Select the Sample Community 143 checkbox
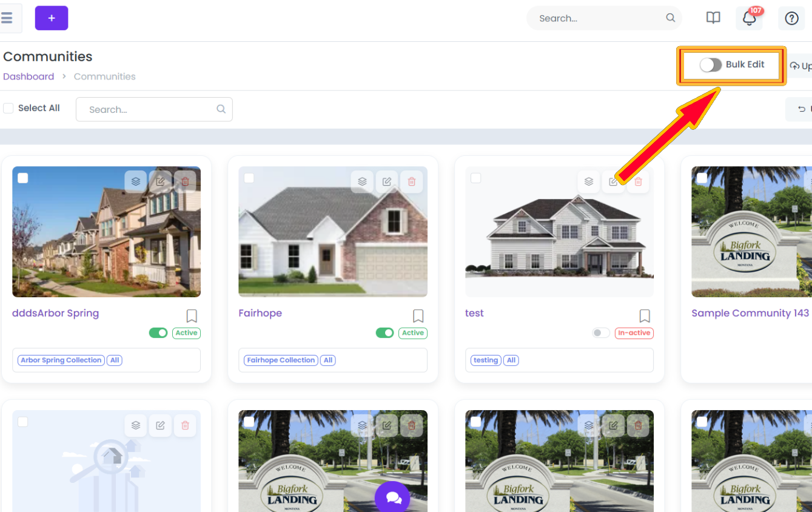This screenshot has width=812, height=512. pos(702,178)
